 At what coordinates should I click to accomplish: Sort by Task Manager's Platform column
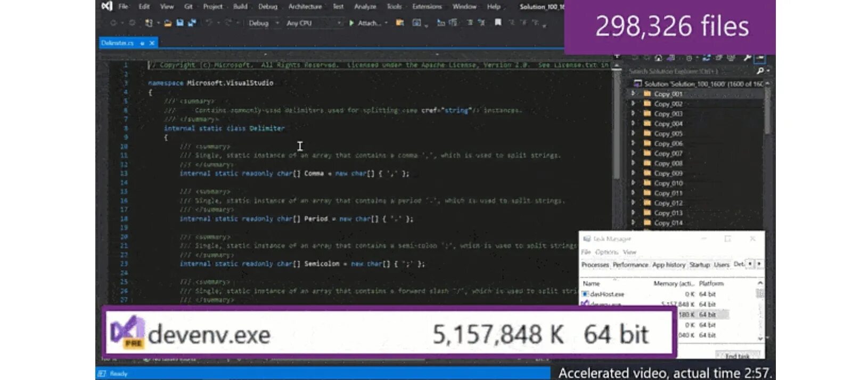click(711, 284)
